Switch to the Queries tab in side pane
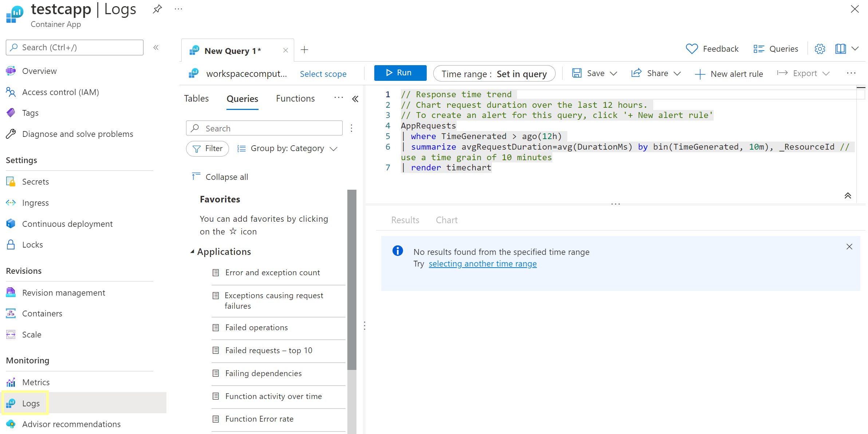This screenshot has height=434, width=868. 242,99
